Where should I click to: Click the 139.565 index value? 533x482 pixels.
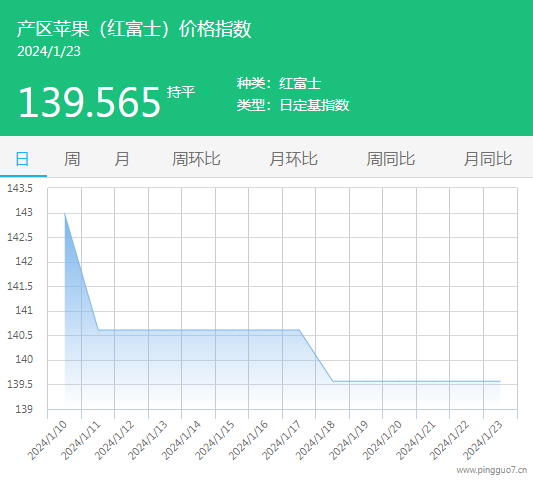pyautogui.click(x=89, y=102)
